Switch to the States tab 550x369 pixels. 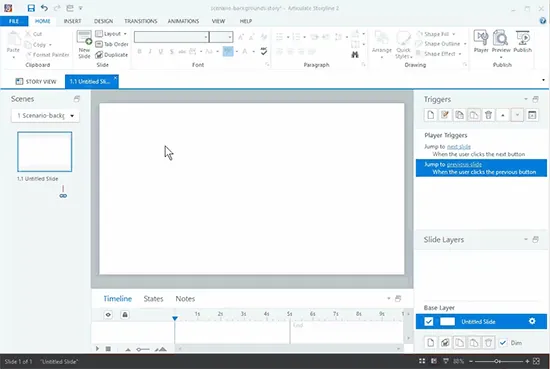(153, 299)
